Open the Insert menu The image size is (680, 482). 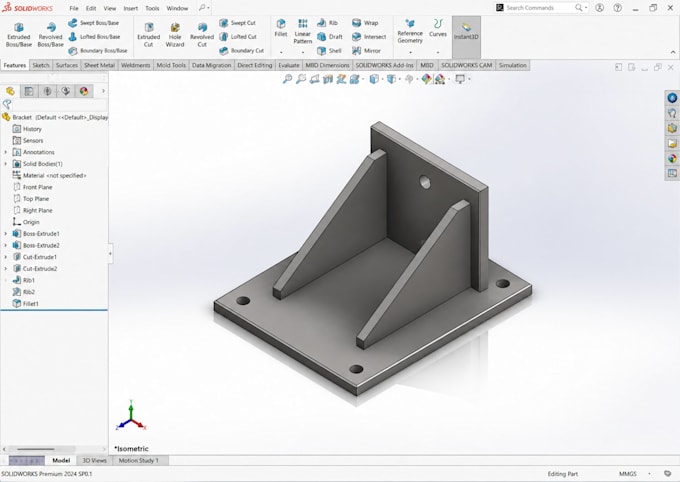pyautogui.click(x=131, y=8)
